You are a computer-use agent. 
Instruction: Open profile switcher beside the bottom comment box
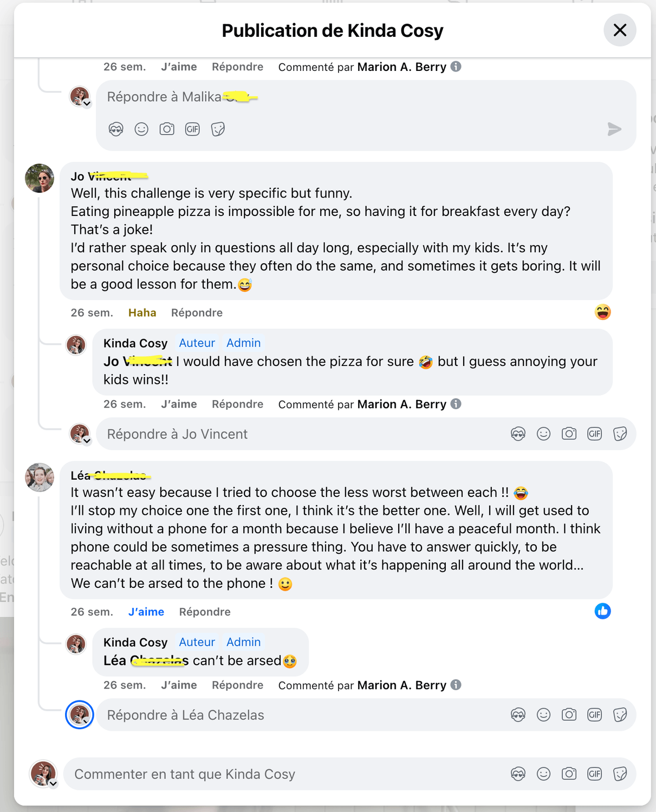[53, 783]
